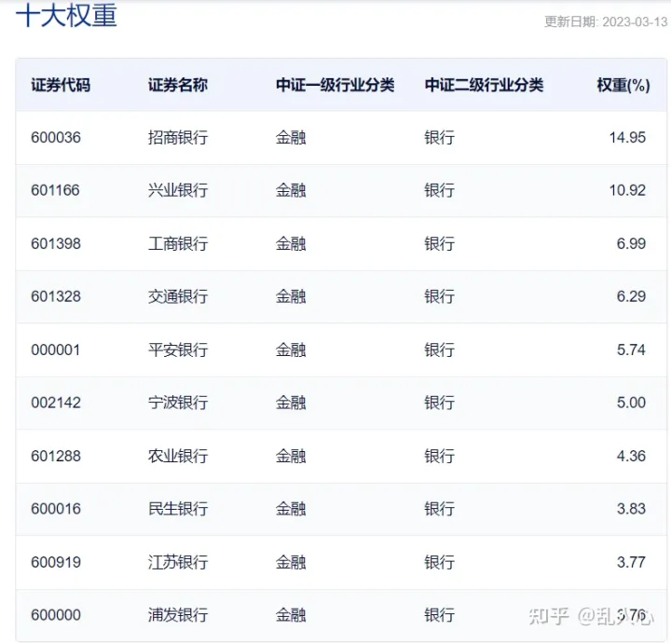Screen dimensions: 671x644
Task: Select stock code 600919
Action: [56, 562]
